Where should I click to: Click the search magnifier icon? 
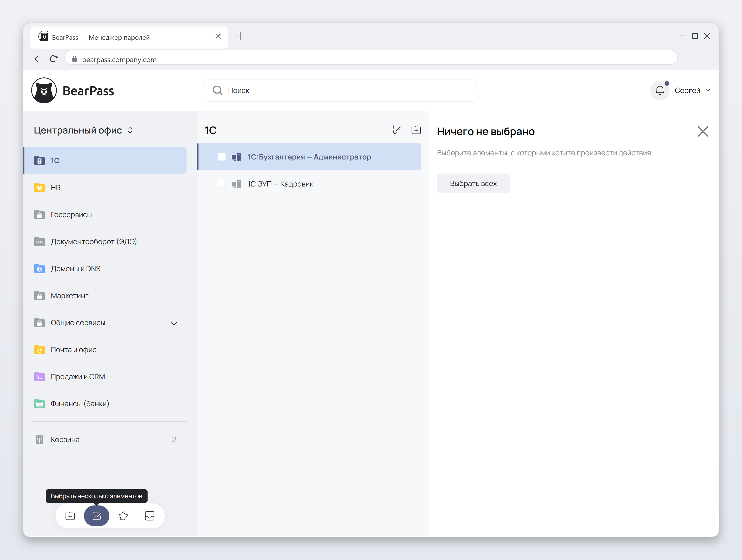217,90
